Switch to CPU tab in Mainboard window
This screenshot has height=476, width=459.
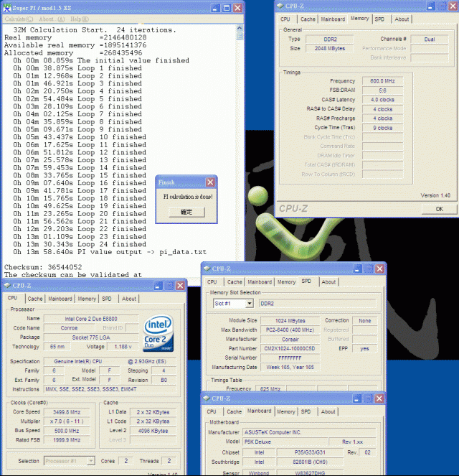click(212, 411)
